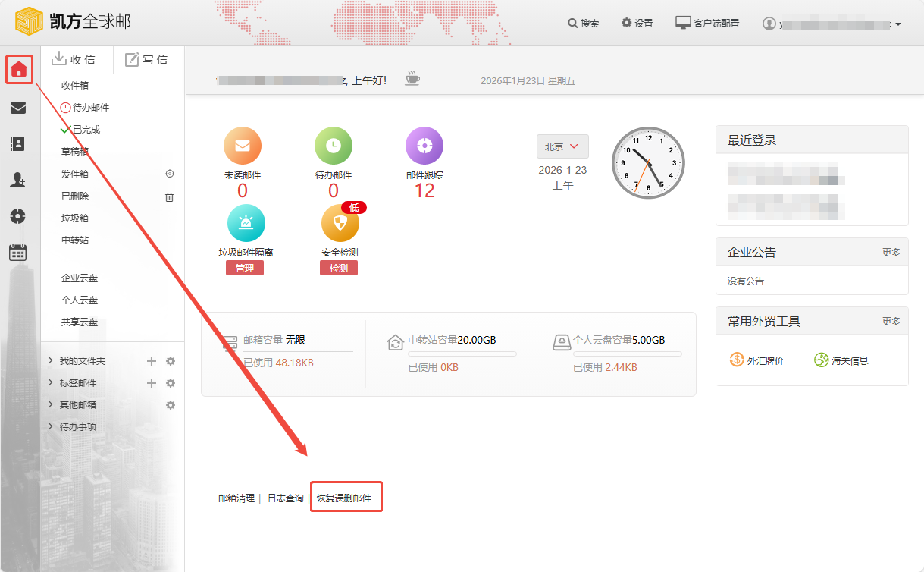The height and width of the screenshot is (572, 924).
Task: Click the 垃圾邮件隔离 quarantine icon
Action: 245,223
